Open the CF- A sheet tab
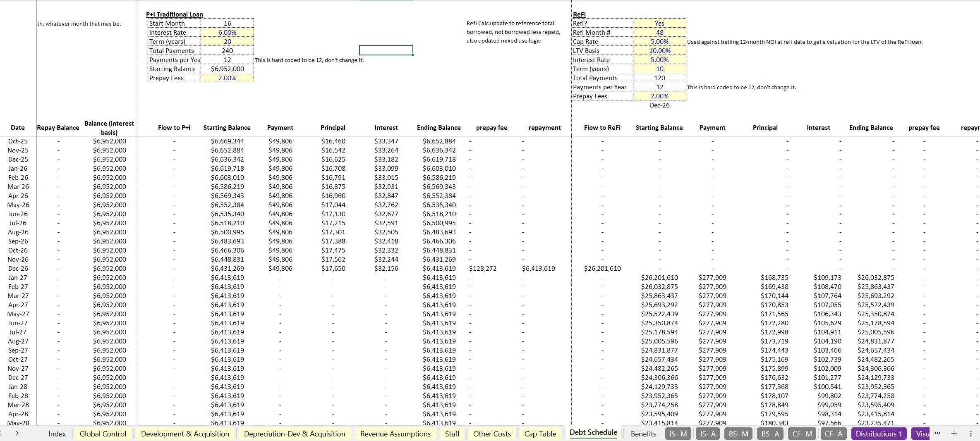Image resolution: width=980 pixels, height=441 pixels. (x=834, y=434)
